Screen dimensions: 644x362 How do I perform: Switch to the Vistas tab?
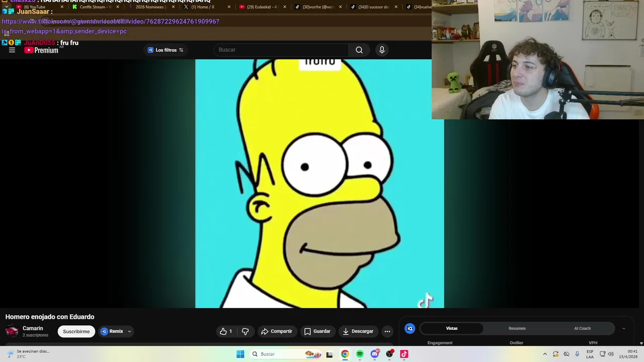[x=452, y=328]
